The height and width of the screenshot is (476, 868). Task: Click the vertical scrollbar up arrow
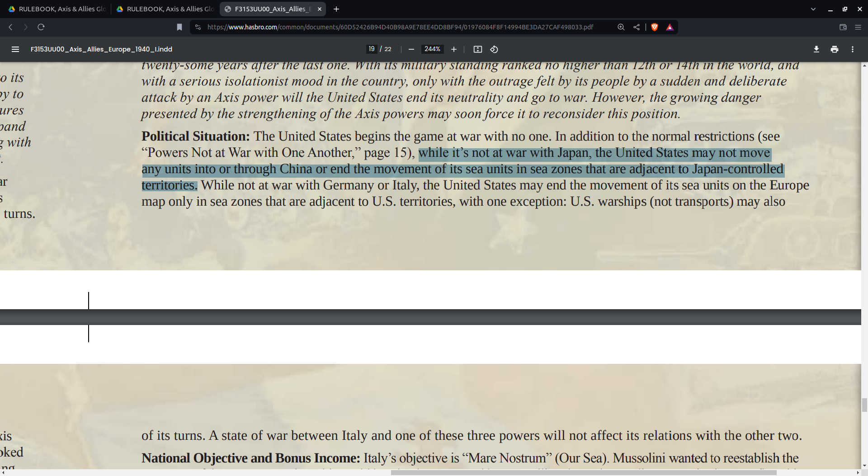(x=864, y=66)
